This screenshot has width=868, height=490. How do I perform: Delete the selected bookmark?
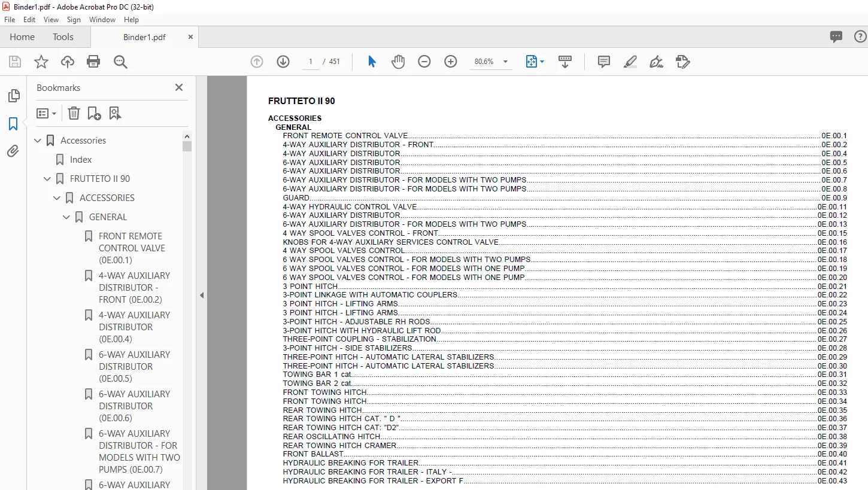pos(74,113)
